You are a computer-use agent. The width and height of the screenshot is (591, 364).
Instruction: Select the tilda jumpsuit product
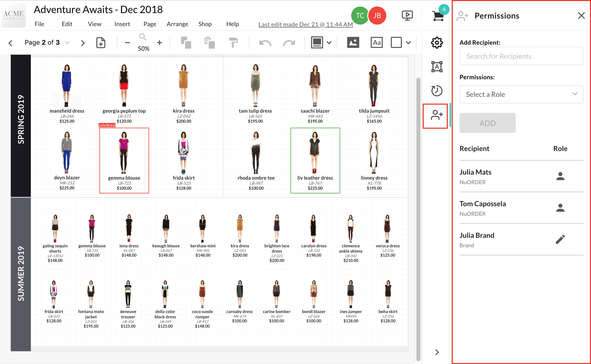pyautogui.click(x=374, y=94)
